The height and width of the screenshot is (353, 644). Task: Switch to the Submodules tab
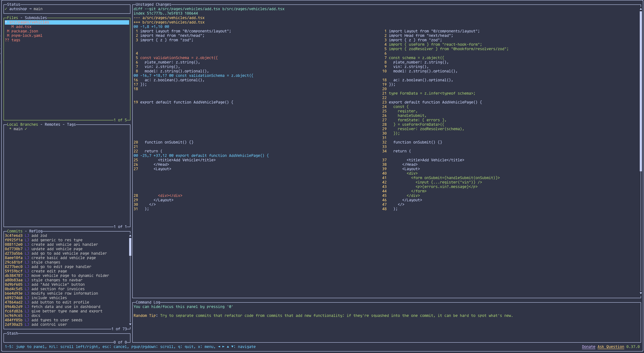[x=36, y=18]
